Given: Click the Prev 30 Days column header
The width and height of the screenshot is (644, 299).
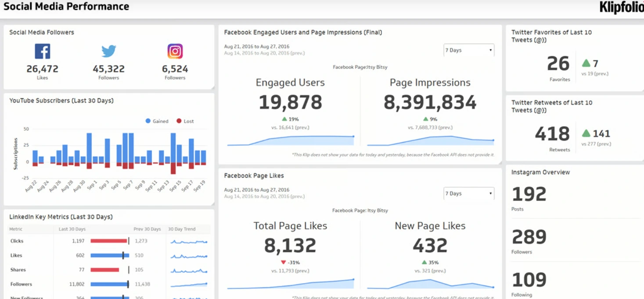Looking at the screenshot, I should point(147,229).
